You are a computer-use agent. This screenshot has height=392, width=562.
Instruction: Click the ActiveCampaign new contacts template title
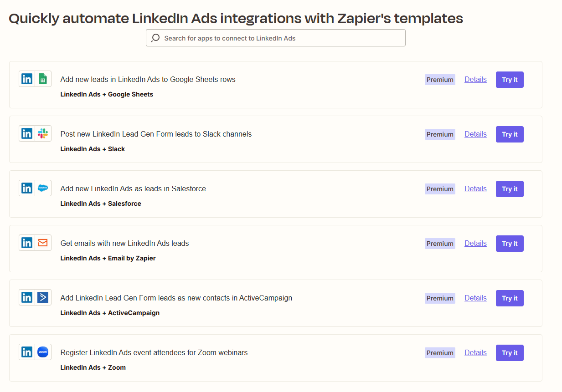click(x=176, y=298)
